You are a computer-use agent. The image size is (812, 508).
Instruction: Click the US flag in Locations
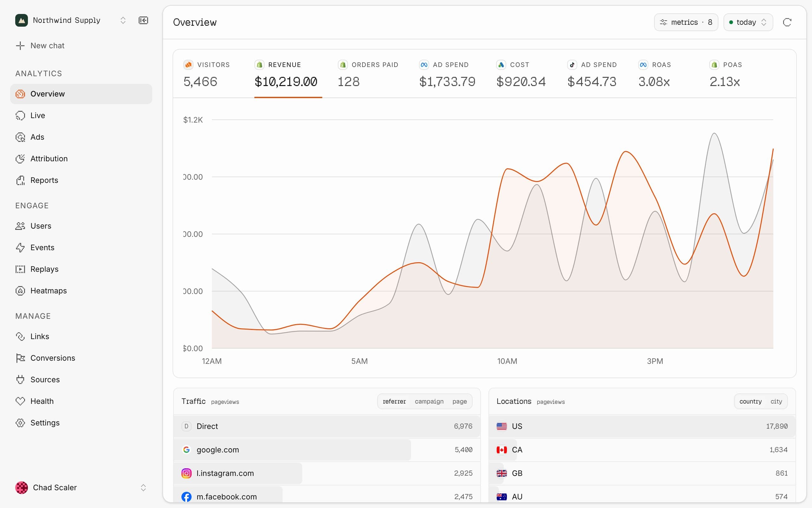[501, 426]
